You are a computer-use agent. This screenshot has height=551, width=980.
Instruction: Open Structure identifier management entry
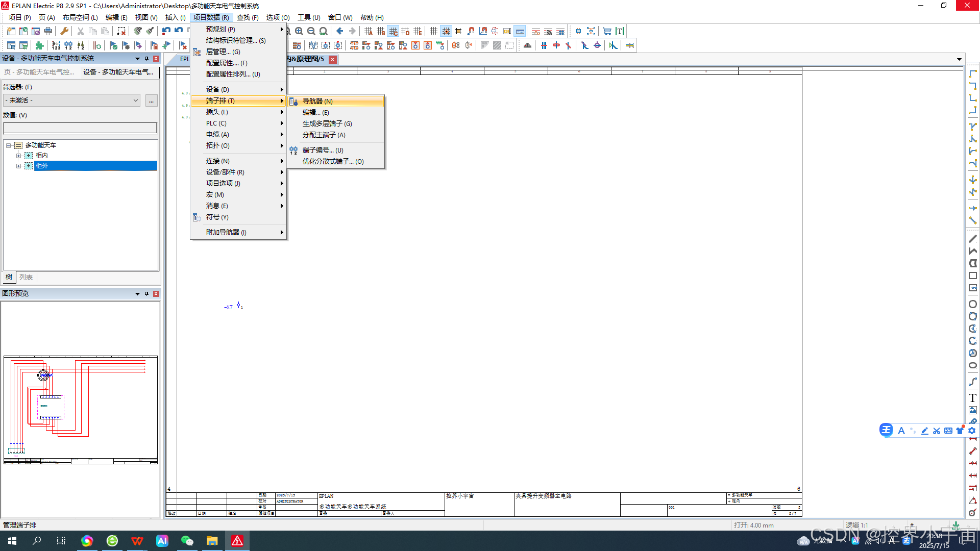(238, 40)
